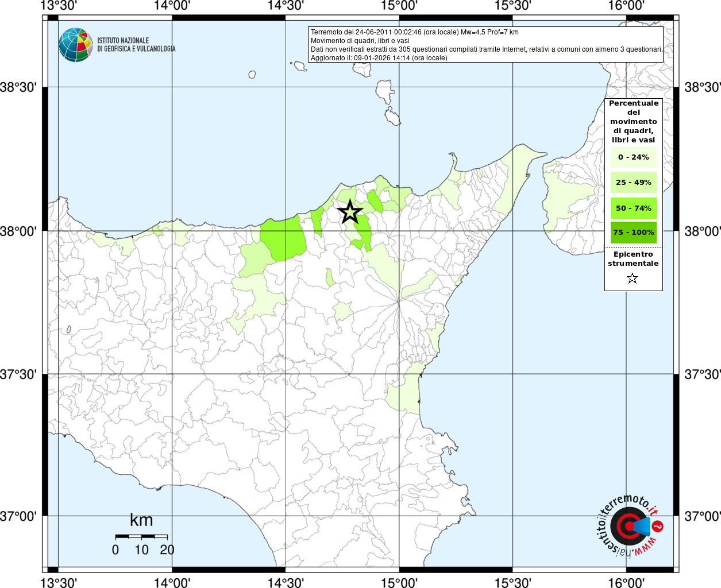Click the scale bar label '20'
The height and width of the screenshot is (588, 721).
pyautogui.click(x=167, y=550)
